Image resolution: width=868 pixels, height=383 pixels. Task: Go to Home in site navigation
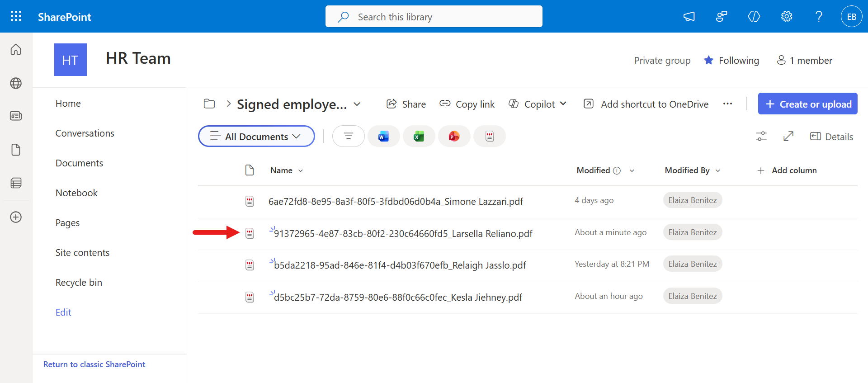(x=68, y=104)
